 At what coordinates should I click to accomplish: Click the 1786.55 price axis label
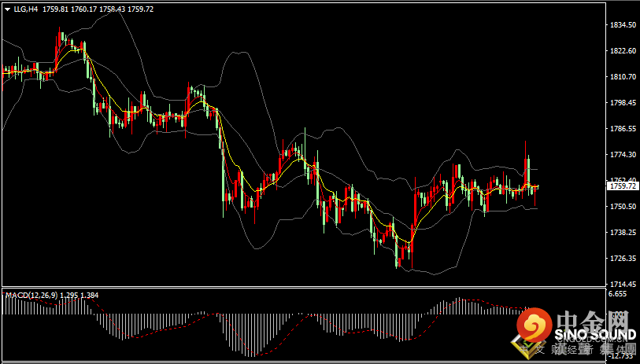pos(623,128)
